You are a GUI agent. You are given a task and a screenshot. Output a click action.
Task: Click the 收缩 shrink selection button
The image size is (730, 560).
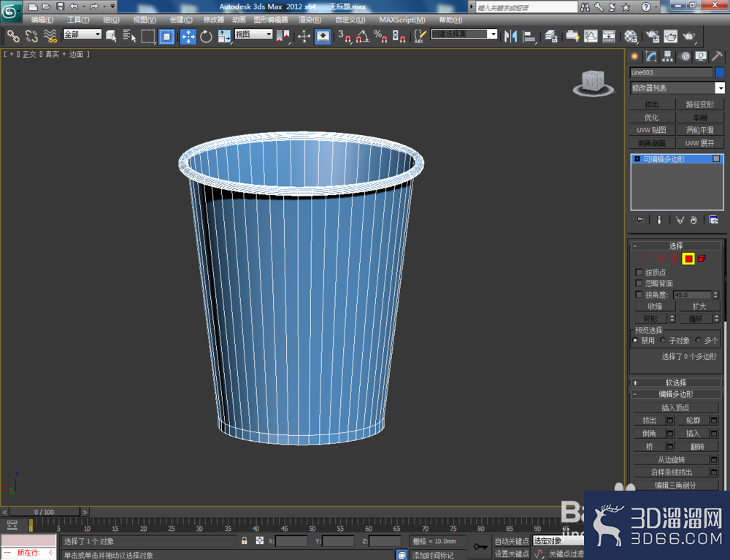point(655,307)
